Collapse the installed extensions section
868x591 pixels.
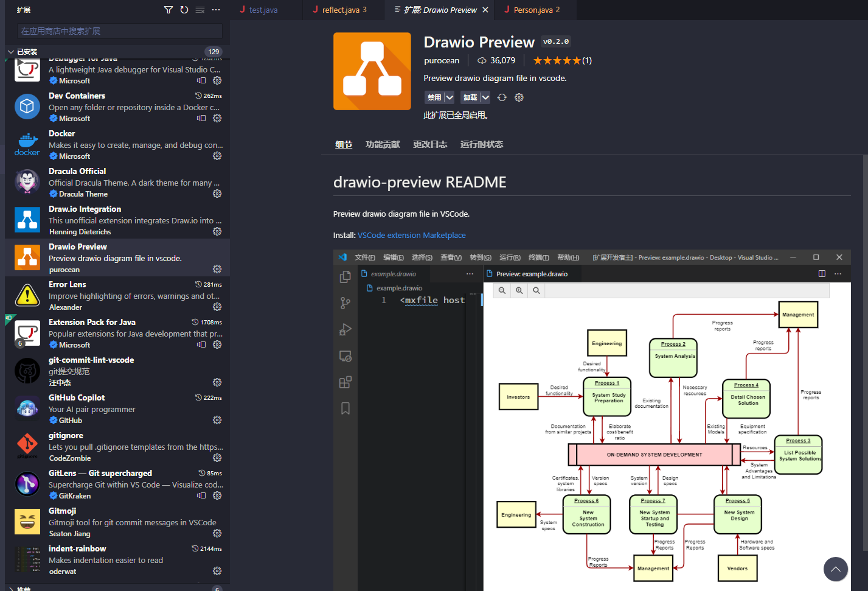coord(11,52)
